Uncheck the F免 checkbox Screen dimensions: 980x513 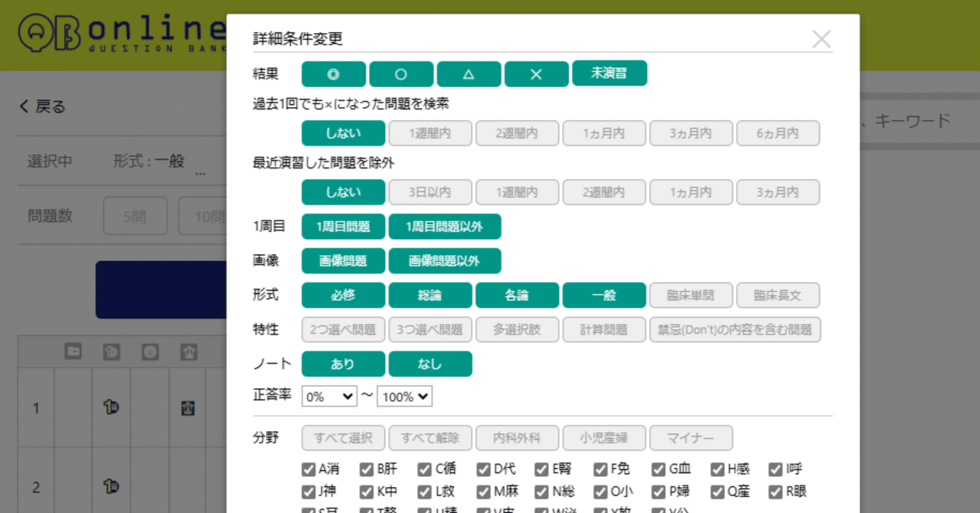click(600, 469)
